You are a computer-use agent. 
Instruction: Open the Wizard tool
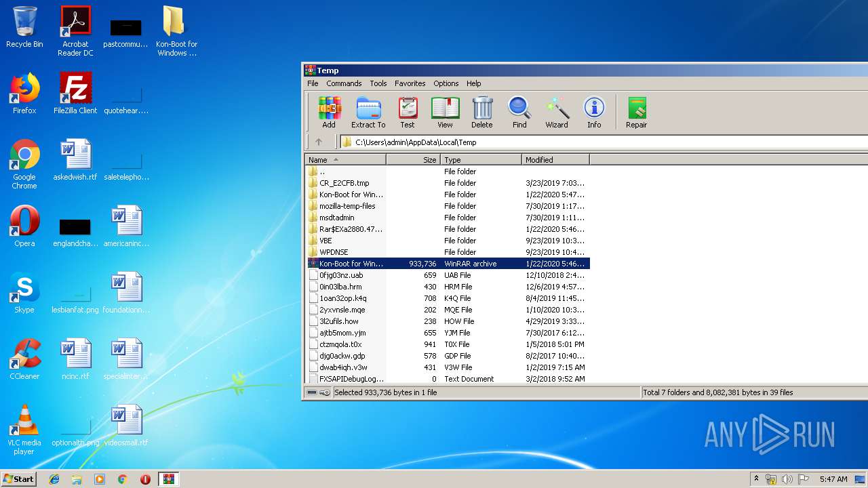[557, 112]
